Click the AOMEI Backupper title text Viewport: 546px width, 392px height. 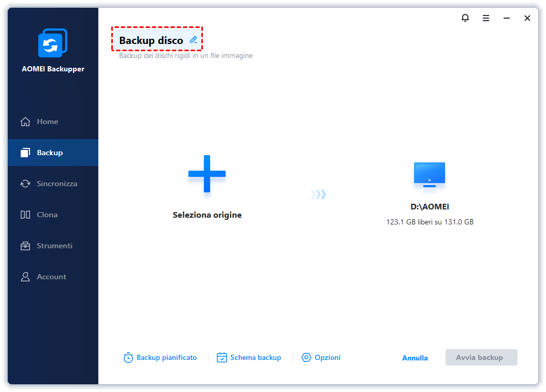(53, 69)
